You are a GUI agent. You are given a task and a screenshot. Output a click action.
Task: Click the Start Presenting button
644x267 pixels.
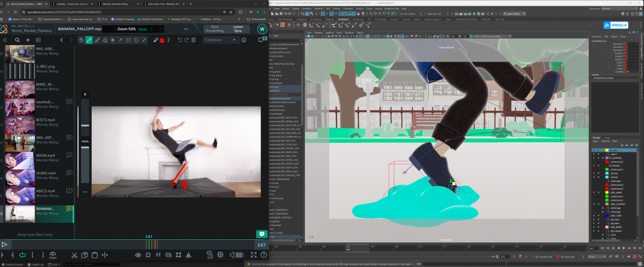214,28
